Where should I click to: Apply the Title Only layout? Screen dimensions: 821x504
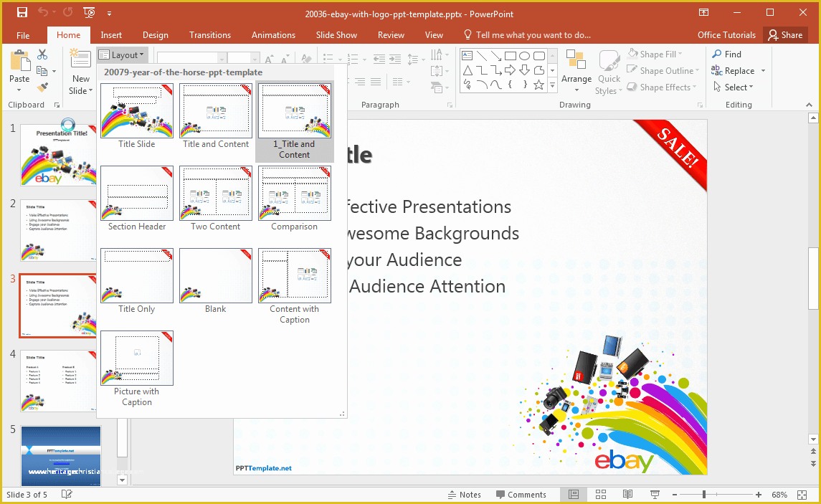click(x=137, y=281)
